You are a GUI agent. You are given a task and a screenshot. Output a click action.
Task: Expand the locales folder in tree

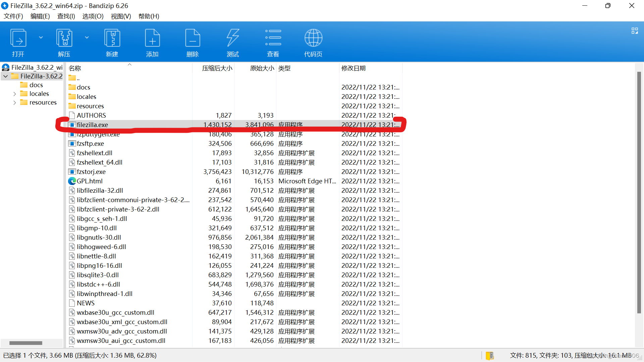pos(14,94)
